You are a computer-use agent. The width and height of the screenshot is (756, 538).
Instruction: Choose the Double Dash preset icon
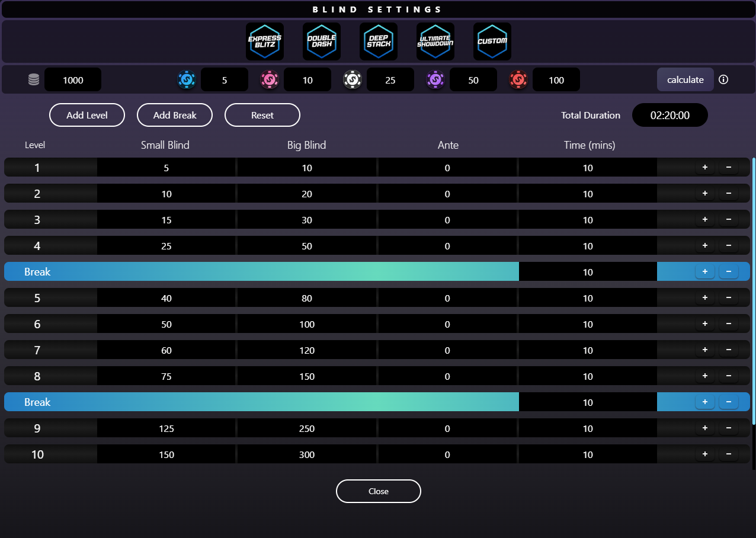322,41
